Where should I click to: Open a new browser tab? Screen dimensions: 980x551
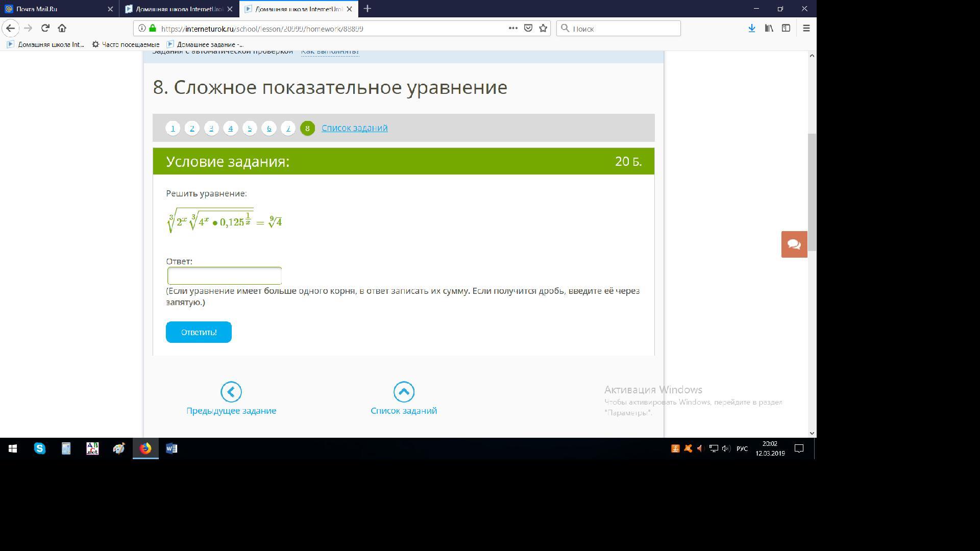tap(367, 9)
